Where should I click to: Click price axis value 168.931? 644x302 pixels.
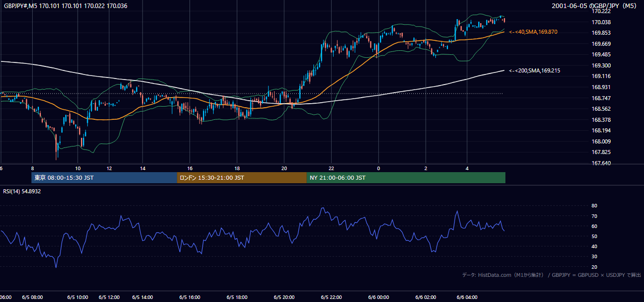pyautogui.click(x=601, y=87)
